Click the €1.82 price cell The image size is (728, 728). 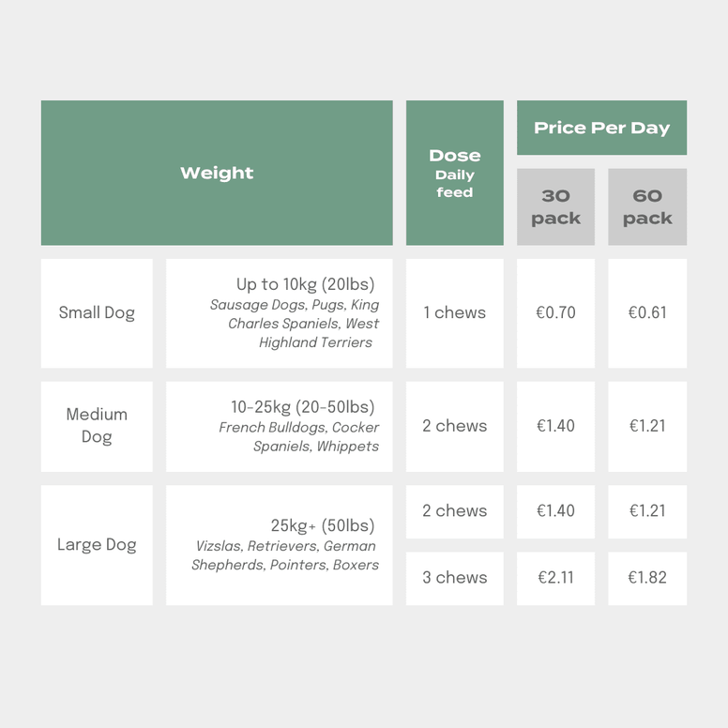tap(647, 578)
